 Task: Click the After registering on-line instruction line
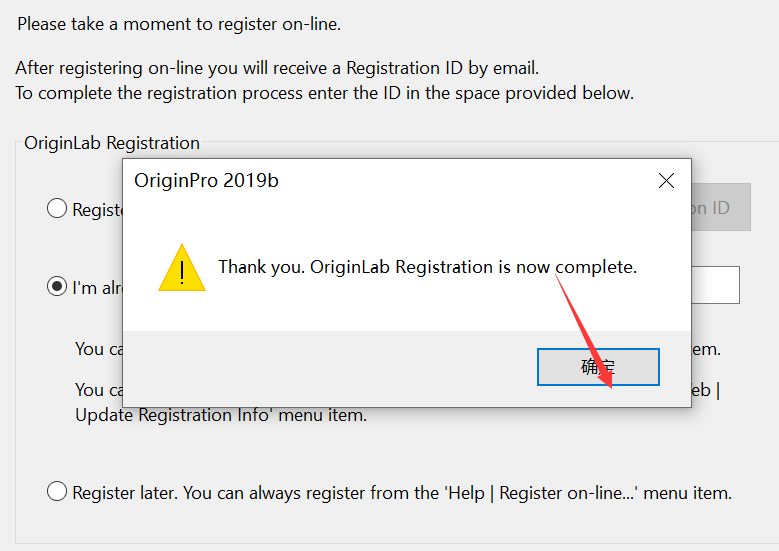pyautogui.click(x=277, y=69)
